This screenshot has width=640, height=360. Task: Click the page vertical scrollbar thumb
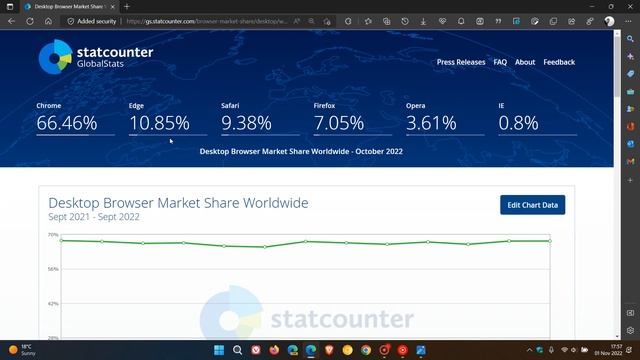tap(617, 67)
